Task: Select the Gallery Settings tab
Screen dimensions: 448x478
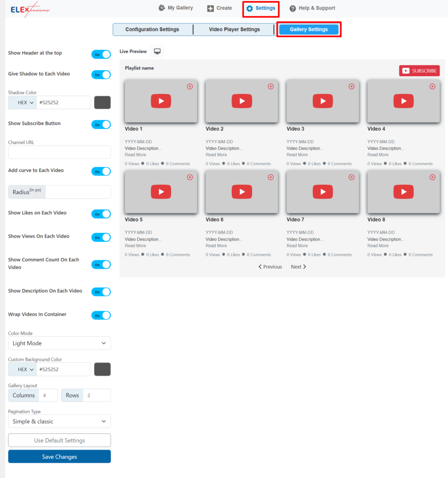Action: click(x=309, y=29)
